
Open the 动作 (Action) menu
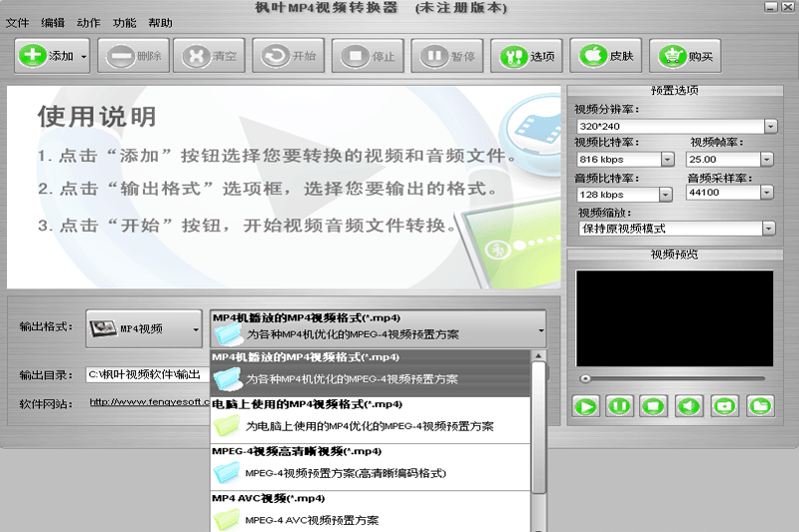[x=89, y=23]
